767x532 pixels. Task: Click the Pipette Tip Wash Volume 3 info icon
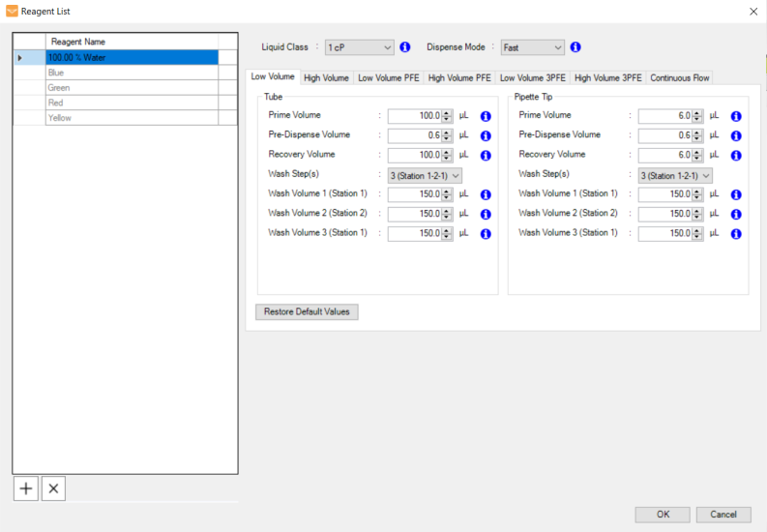coord(736,234)
